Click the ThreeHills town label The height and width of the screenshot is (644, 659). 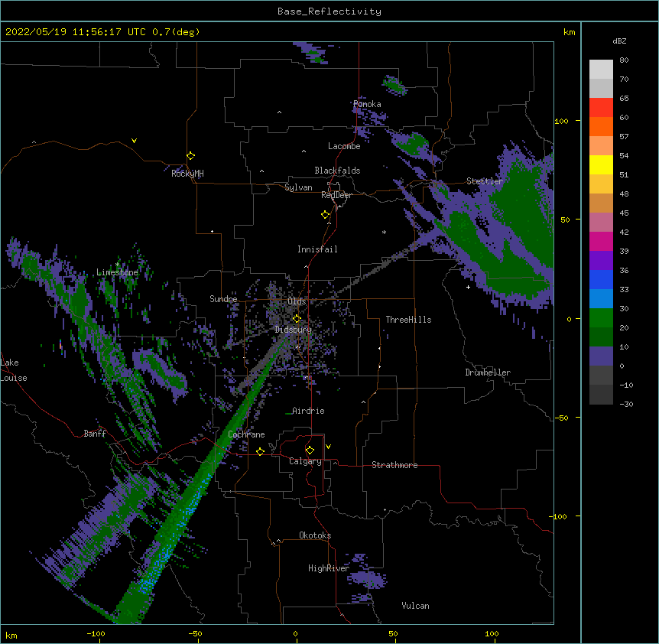(408, 320)
